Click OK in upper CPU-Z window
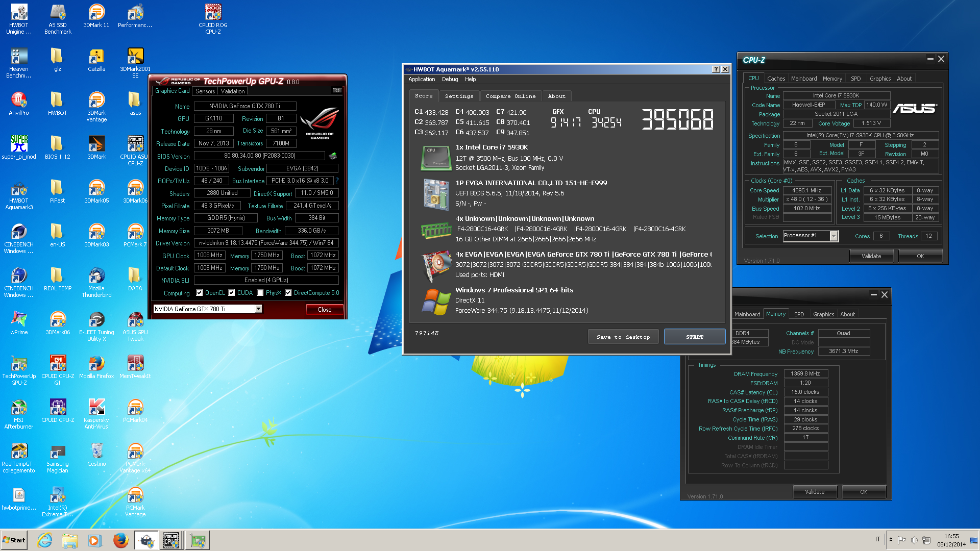 point(920,256)
